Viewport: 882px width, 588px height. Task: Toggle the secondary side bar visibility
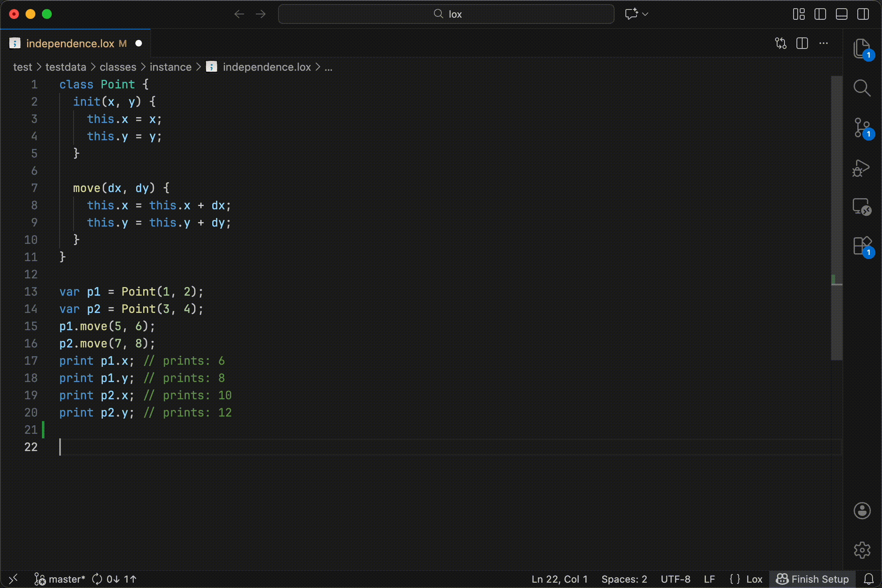tap(863, 14)
